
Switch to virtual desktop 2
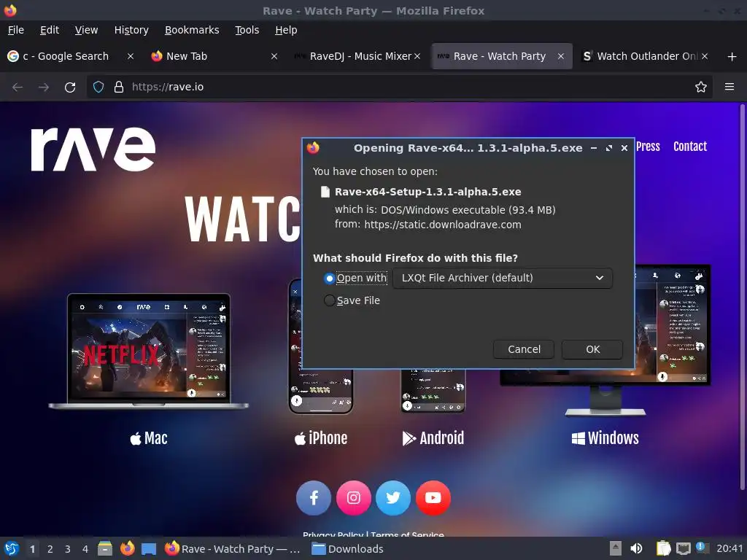[x=50, y=549]
